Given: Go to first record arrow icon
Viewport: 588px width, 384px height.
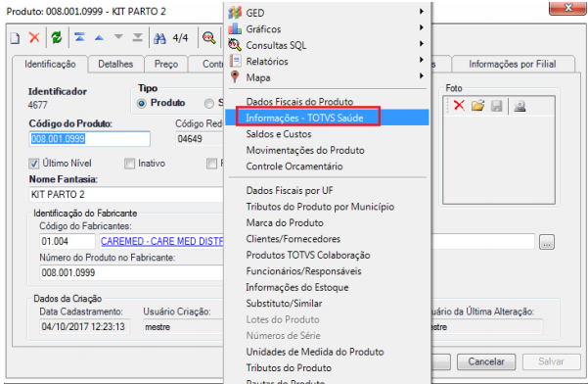Looking at the screenshot, I should (x=79, y=37).
